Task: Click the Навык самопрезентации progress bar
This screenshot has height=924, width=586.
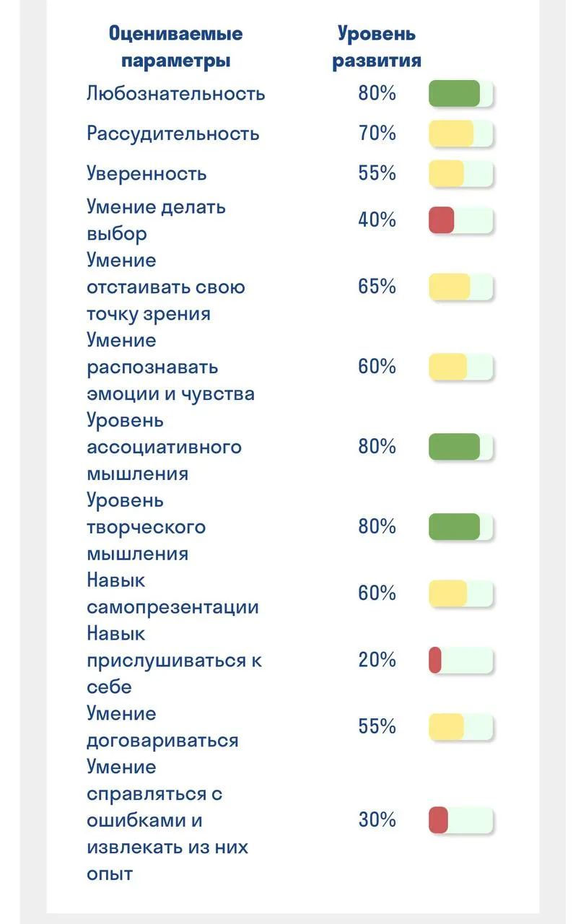Action: click(460, 593)
